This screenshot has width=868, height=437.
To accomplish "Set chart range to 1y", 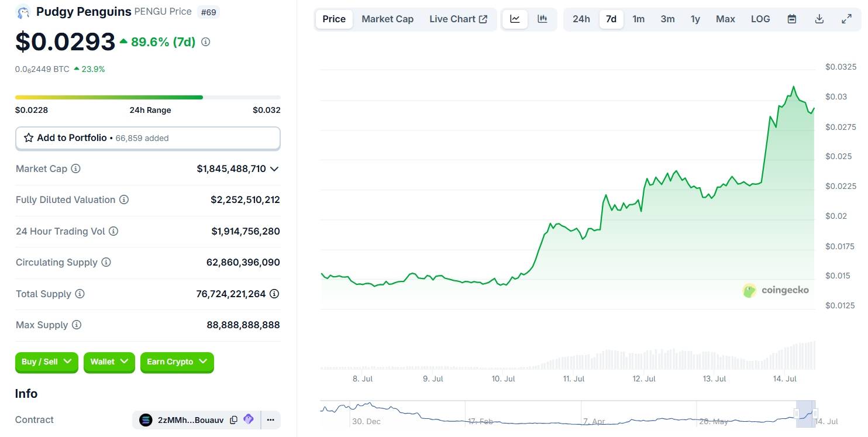I will point(695,19).
